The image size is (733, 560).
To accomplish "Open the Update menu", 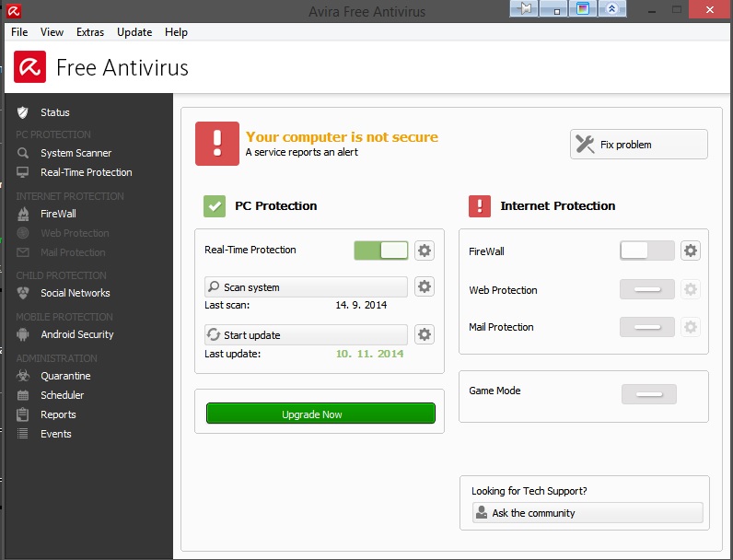I will click(x=134, y=32).
